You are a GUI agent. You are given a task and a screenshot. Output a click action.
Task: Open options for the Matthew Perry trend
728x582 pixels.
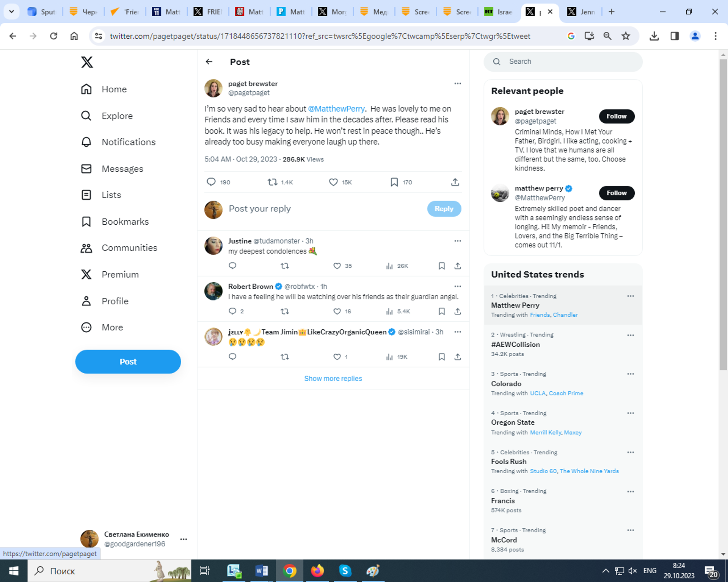point(631,296)
